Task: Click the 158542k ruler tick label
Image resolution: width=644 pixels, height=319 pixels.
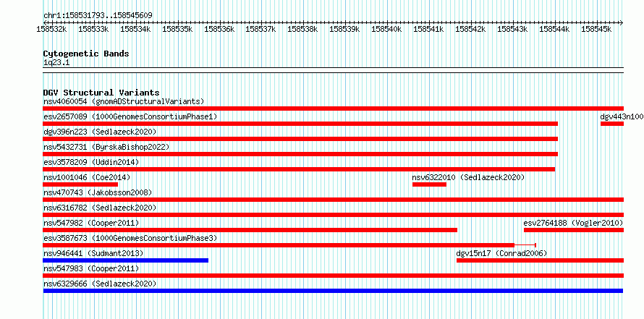Action: pos(470,29)
